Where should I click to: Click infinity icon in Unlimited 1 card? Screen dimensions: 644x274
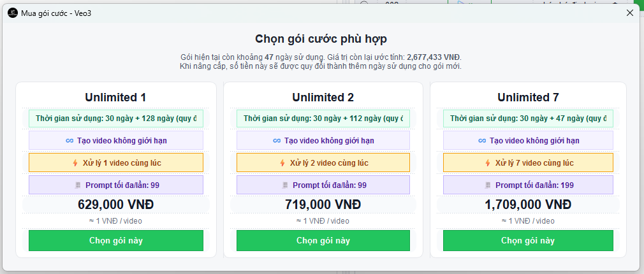tap(69, 141)
